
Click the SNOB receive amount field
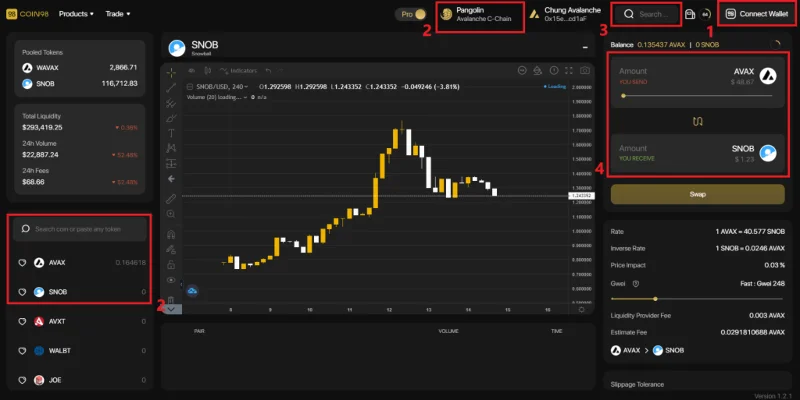pos(633,148)
